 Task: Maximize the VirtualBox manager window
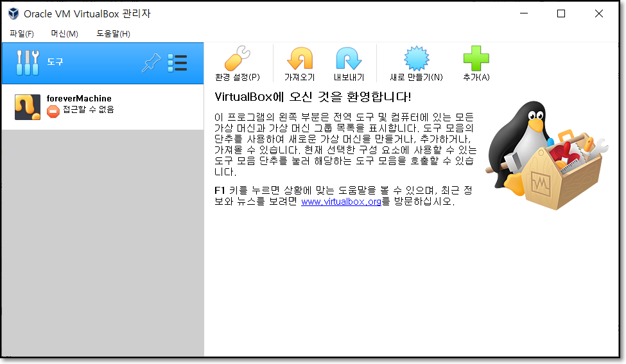pyautogui.click(x=561, y=13)
